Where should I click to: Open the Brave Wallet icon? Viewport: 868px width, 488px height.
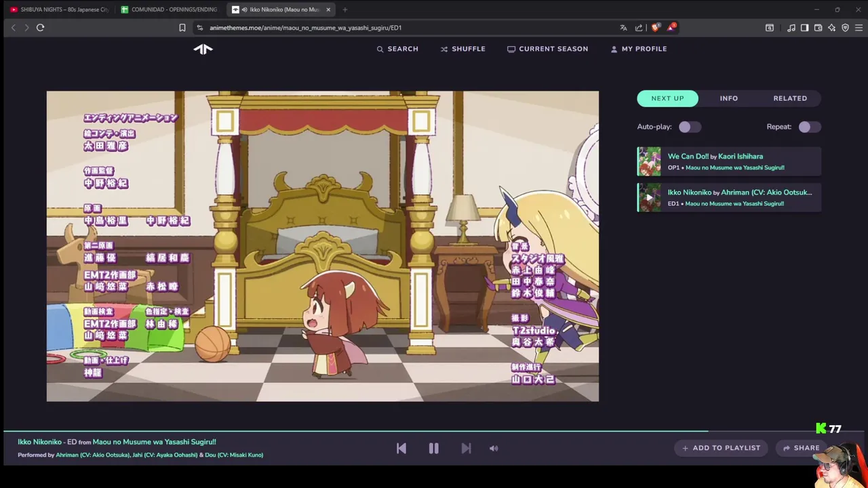[818, 28]
